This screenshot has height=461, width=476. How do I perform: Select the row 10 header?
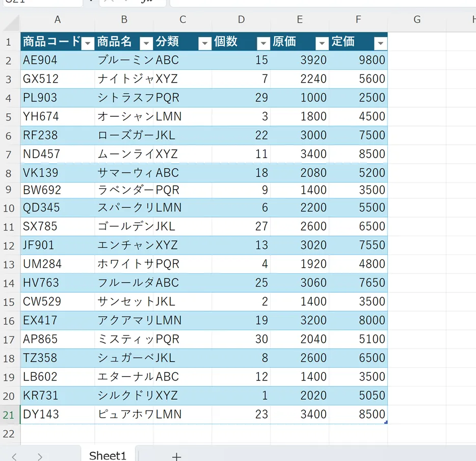pyautogui.click(x=9, y=208)
